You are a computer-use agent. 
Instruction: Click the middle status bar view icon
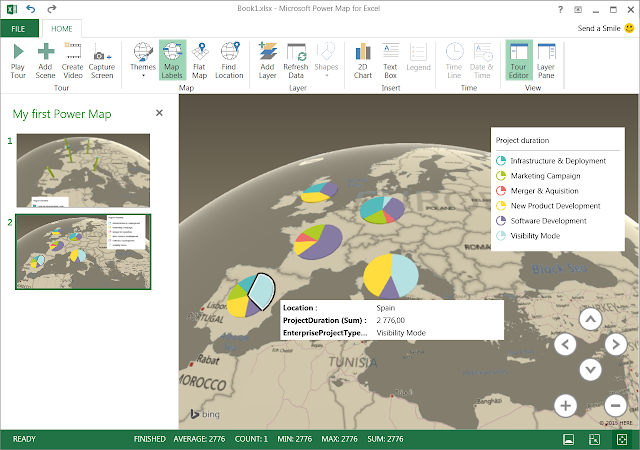[595, 439]
